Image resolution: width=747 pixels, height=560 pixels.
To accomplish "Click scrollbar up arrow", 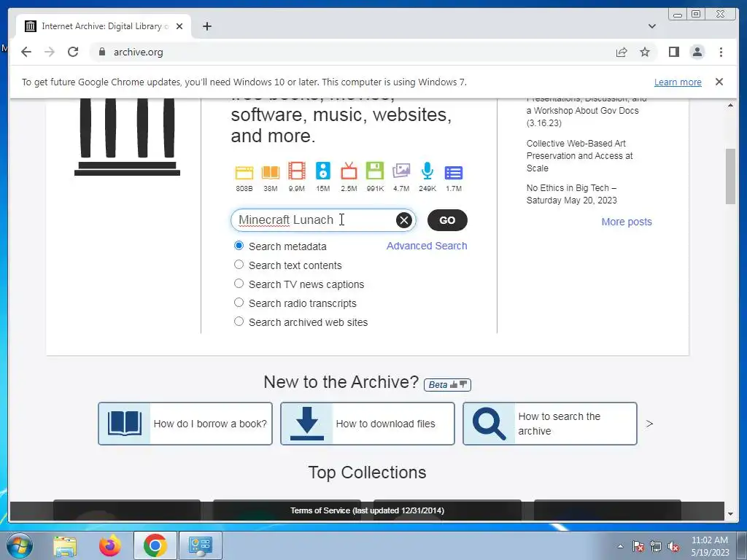I will [730, 105].
